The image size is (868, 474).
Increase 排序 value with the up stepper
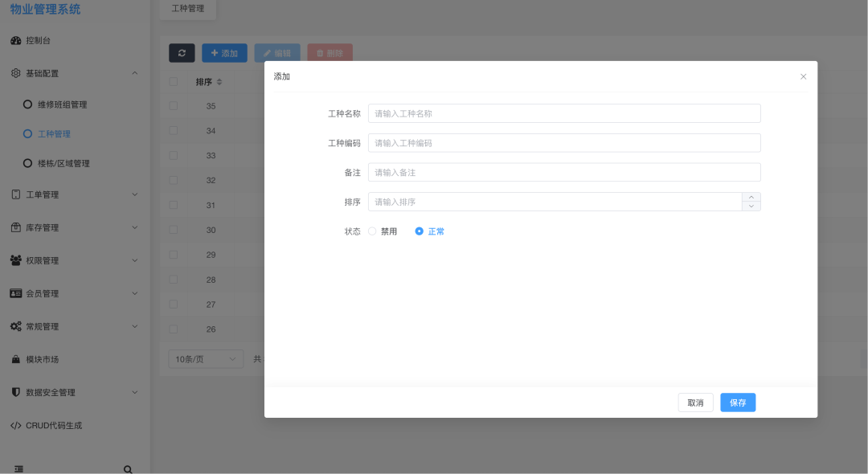(751, 198)
